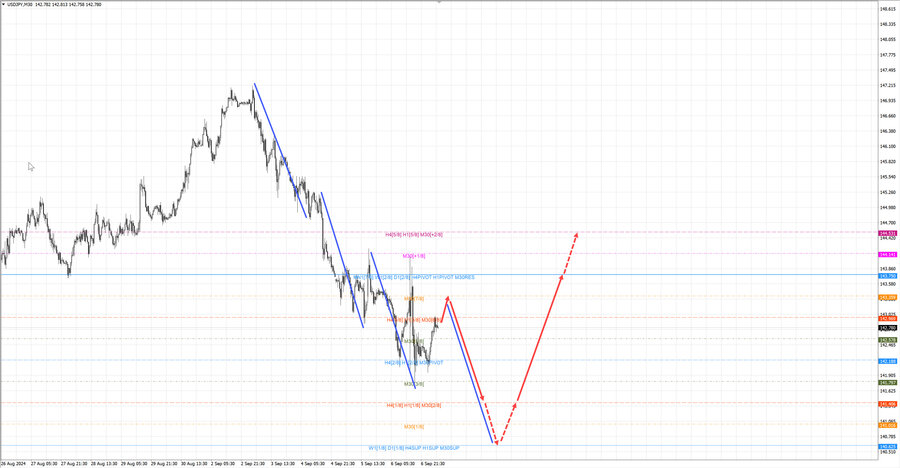
Task: Select the 148.335 price axis label
Action: pyautogui.click(x=888, y=24)
